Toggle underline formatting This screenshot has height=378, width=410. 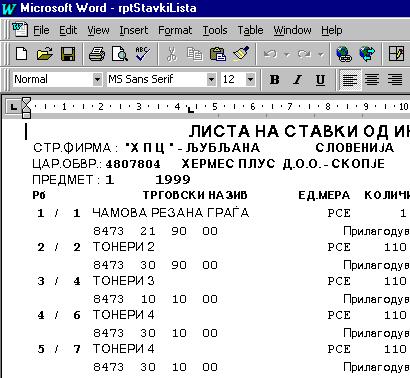click(320, 80)
